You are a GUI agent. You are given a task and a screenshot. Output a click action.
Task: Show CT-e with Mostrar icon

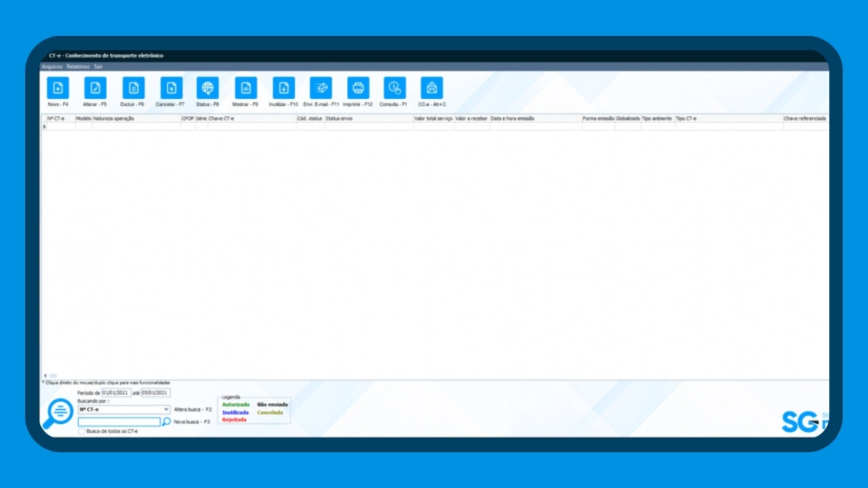pos(246,88)
